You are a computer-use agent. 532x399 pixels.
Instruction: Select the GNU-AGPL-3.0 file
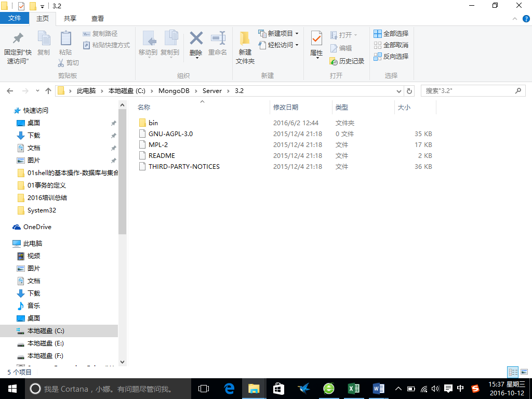[166, 134]
